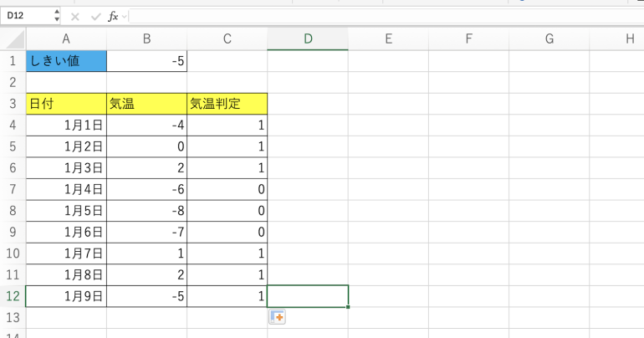Expand the fx function dropdown chevron
The image size is (644, 338).
click(124, 17)
